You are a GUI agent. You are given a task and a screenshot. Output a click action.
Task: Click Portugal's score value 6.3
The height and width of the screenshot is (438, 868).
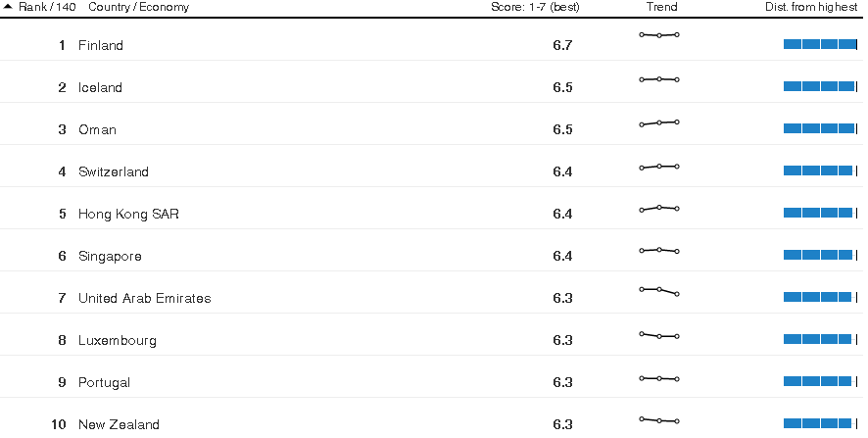click(x=562, y=382)
